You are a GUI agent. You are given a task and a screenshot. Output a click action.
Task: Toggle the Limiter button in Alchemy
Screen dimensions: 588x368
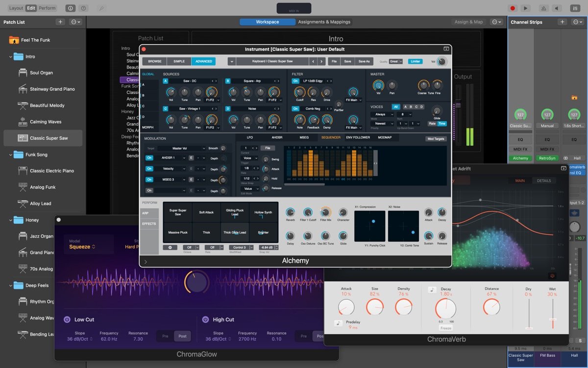(x=415, y=61)
